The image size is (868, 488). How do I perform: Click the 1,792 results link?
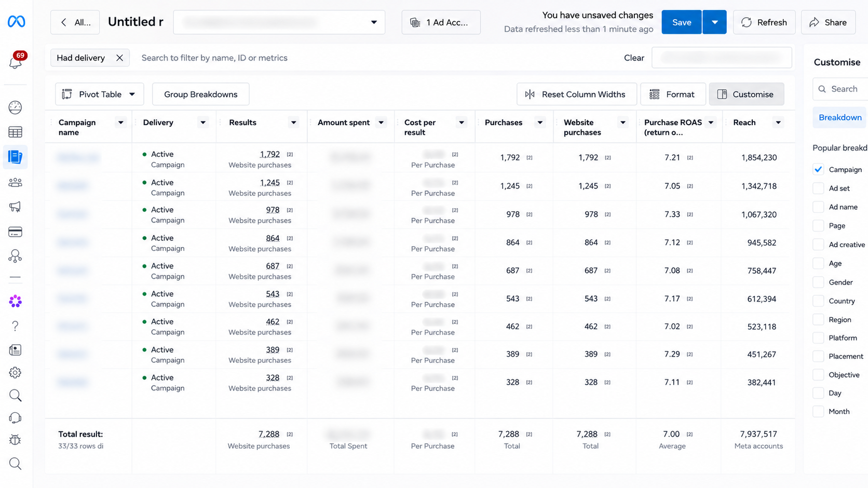[269, 154]
